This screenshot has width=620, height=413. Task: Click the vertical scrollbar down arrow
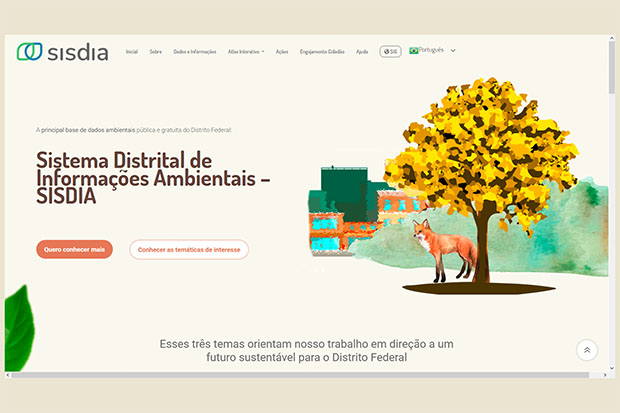(x=612, y=368)
